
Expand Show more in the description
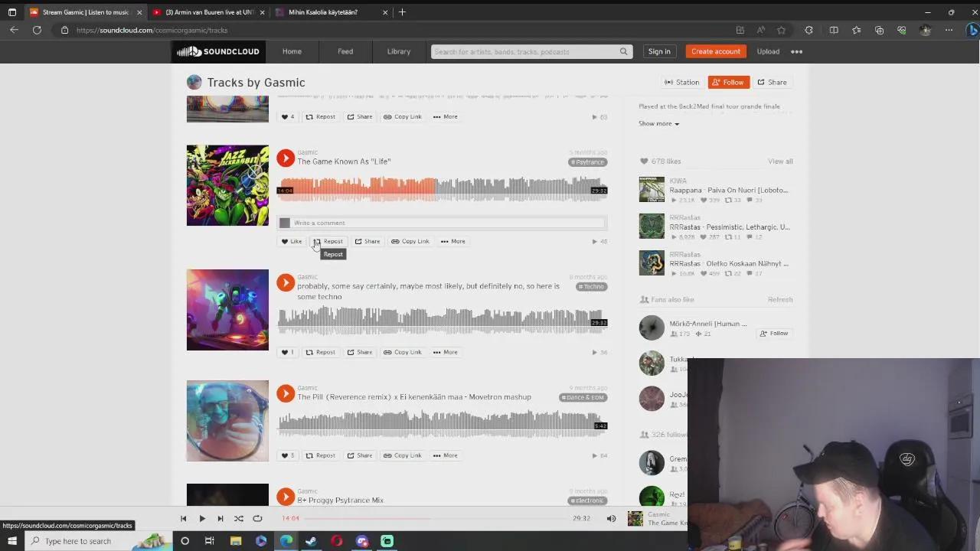click(658, 123)
